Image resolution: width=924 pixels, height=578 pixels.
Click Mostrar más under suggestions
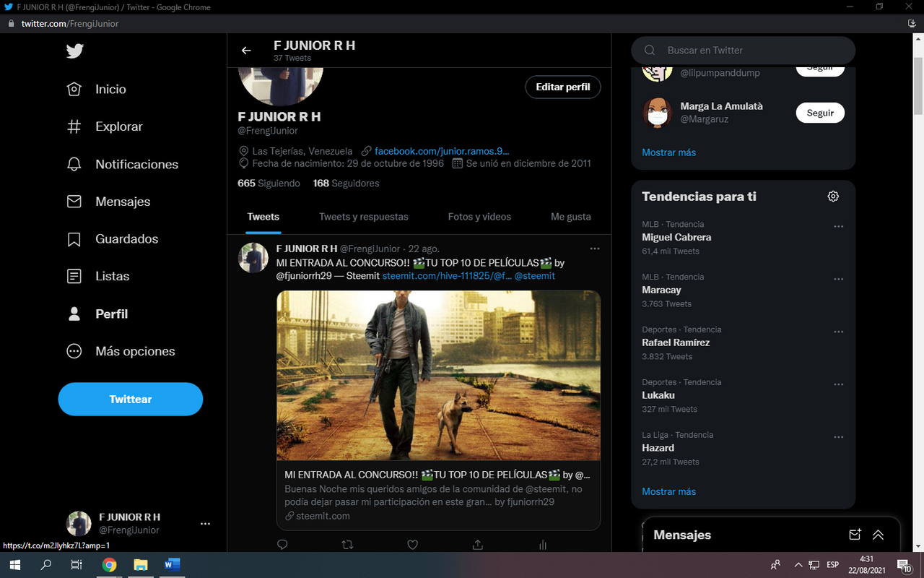(x=669, y=152)
